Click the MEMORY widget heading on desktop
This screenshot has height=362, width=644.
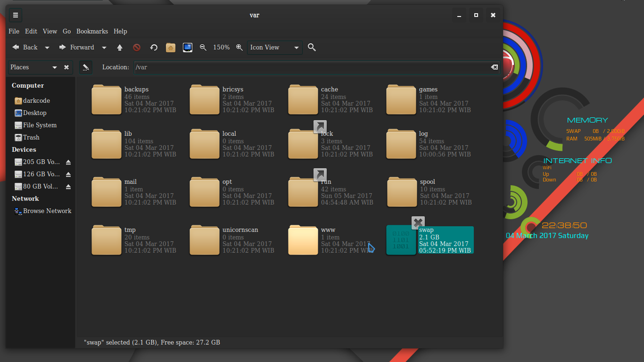[x=587, y=120]
